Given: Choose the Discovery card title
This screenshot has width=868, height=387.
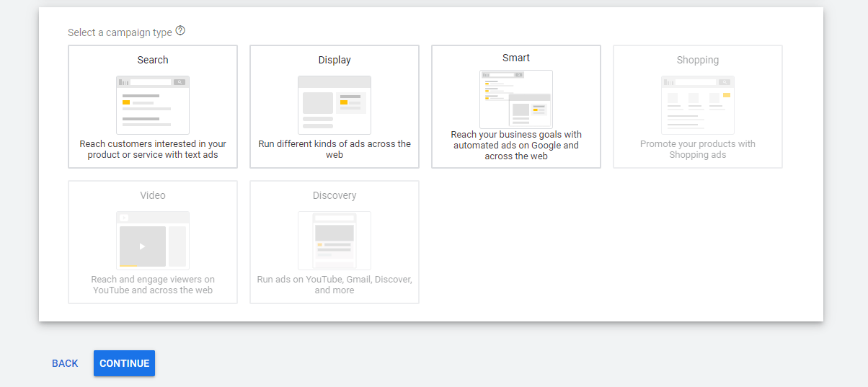Looking at the screenshot, I should [335, 195].
